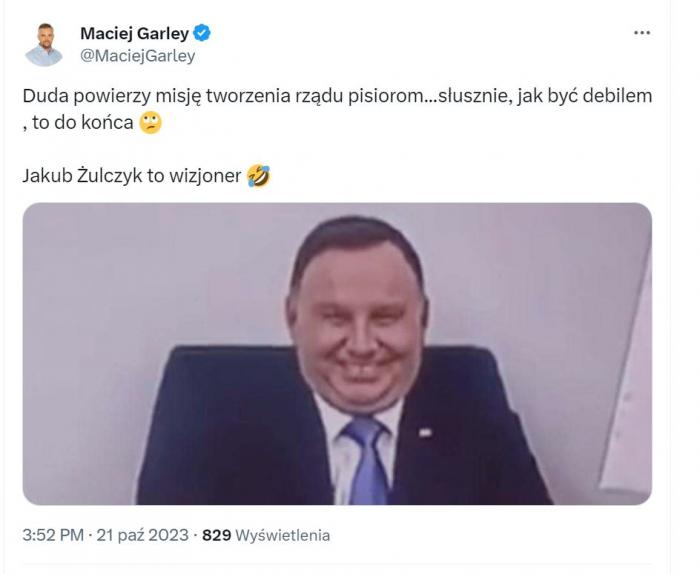Click the phrase 'to do końca'

click(83, 123)
